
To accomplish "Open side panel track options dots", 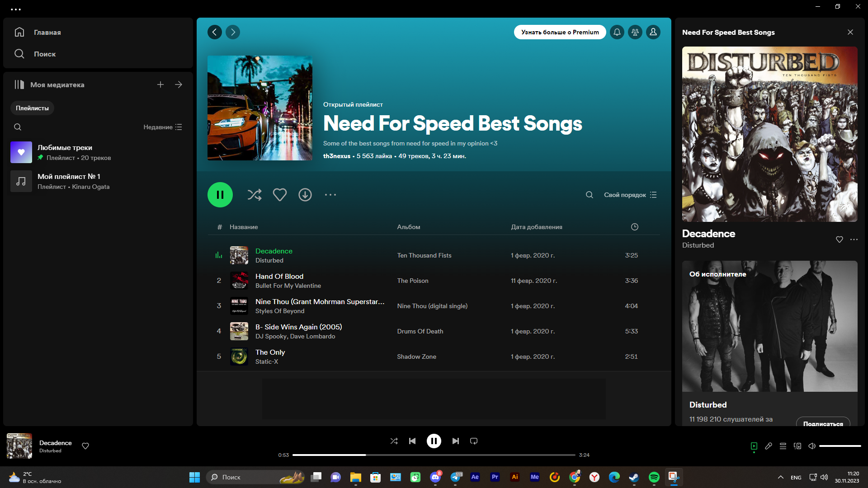I will click(854, 239).
